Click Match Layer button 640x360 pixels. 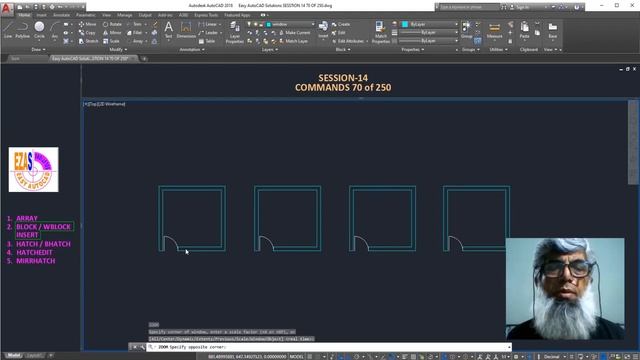[x=293, y=41]
